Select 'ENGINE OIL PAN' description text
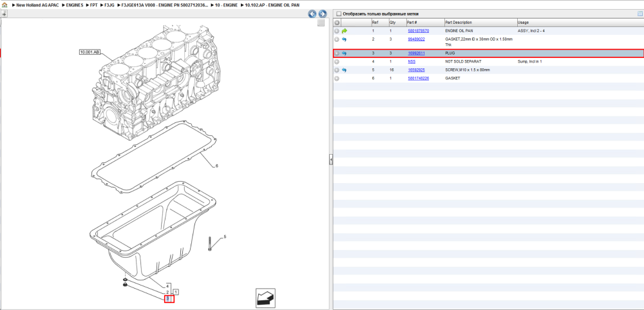 click(x=460, y=31)
